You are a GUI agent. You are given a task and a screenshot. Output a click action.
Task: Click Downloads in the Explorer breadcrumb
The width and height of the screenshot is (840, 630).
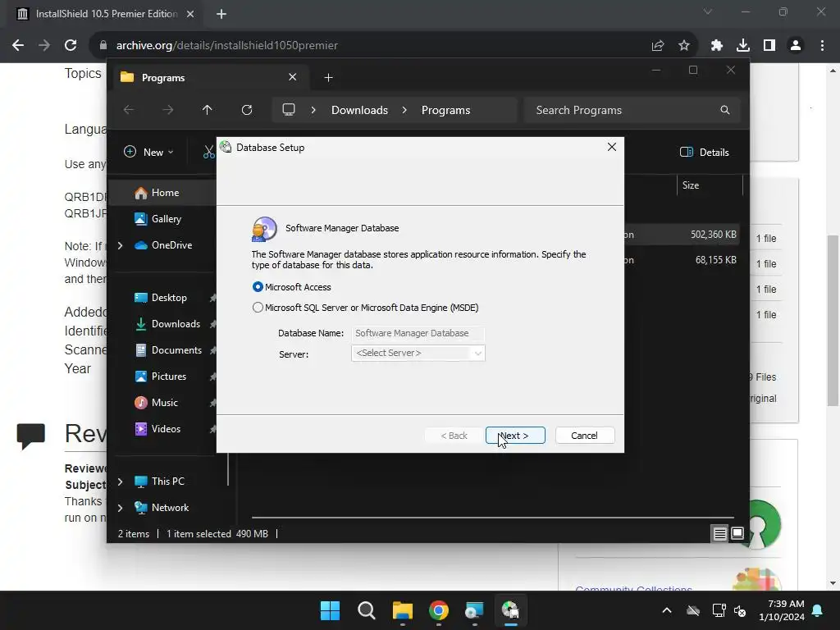click(359, 111)
